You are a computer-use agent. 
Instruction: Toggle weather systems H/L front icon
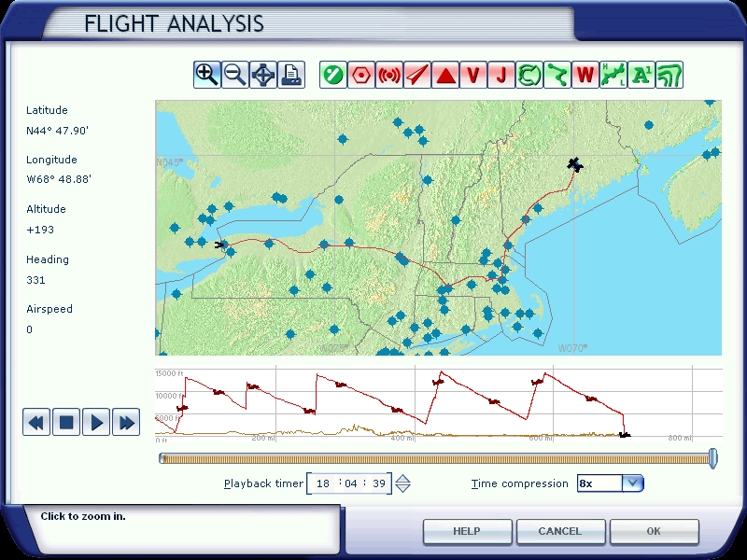pyautogui.click(x=613, y=75)
